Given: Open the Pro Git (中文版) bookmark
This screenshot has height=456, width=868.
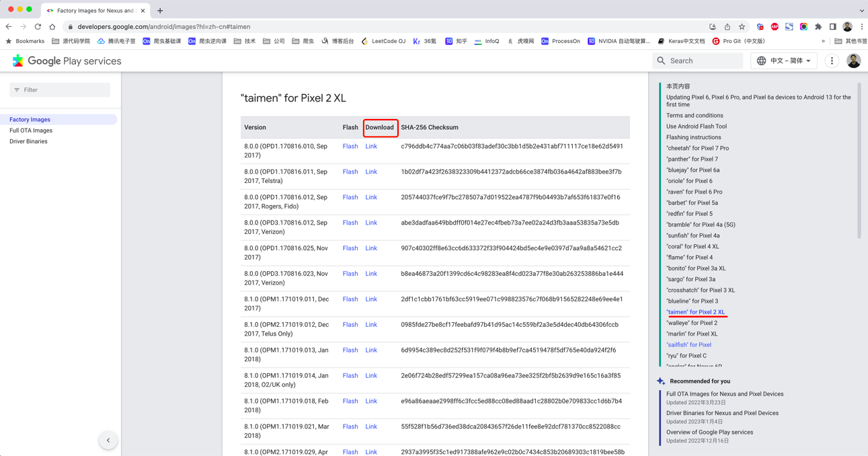Looking at the screenshot, I should [x=738, y=41].
